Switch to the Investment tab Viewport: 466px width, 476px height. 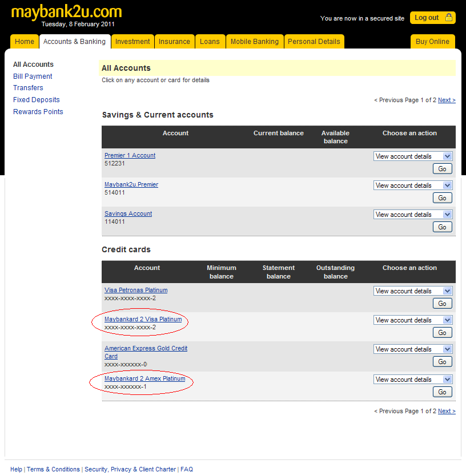click(132, 42)
